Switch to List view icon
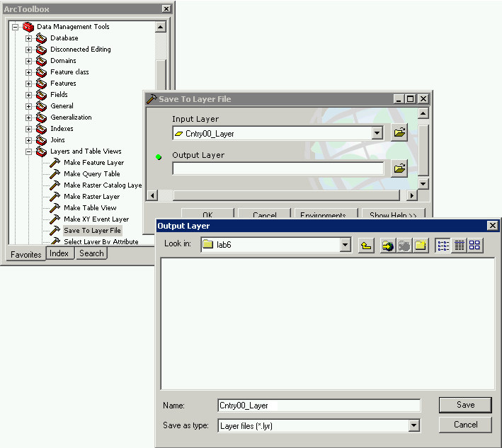This screenshot has width=502, height=448. point(443,246)
